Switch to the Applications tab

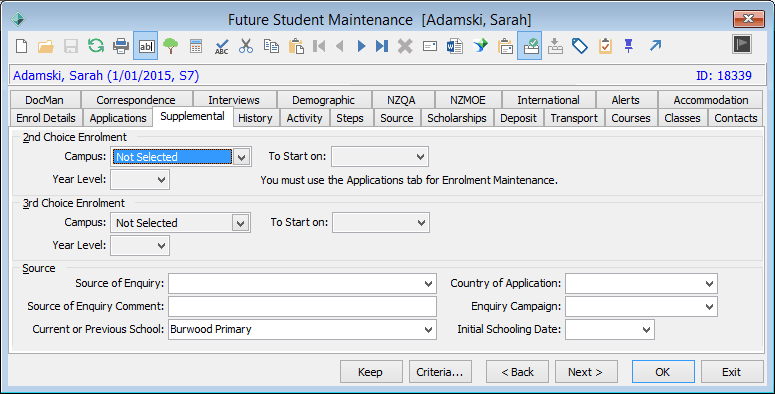click(x=118, y=118)
